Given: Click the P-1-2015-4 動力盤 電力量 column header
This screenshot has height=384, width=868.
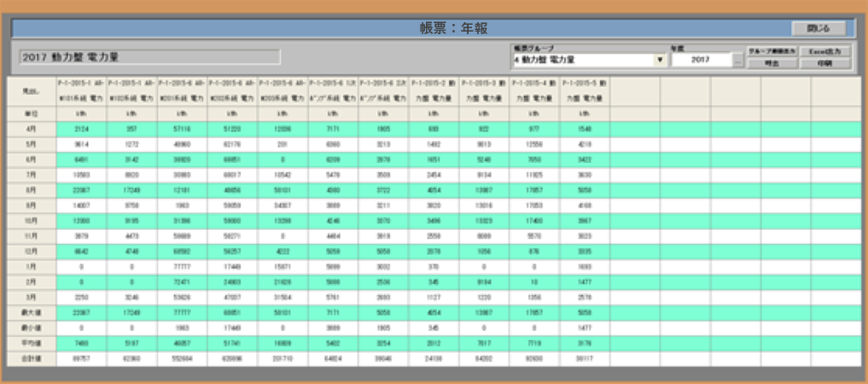Looking at the screenshot, I should (535, 91).
